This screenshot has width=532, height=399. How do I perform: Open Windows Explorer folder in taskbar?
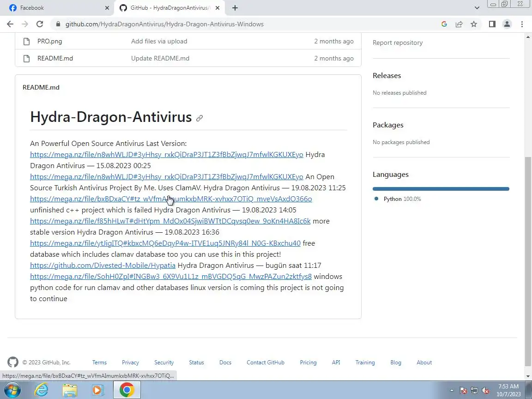click(x=70, y=390)
